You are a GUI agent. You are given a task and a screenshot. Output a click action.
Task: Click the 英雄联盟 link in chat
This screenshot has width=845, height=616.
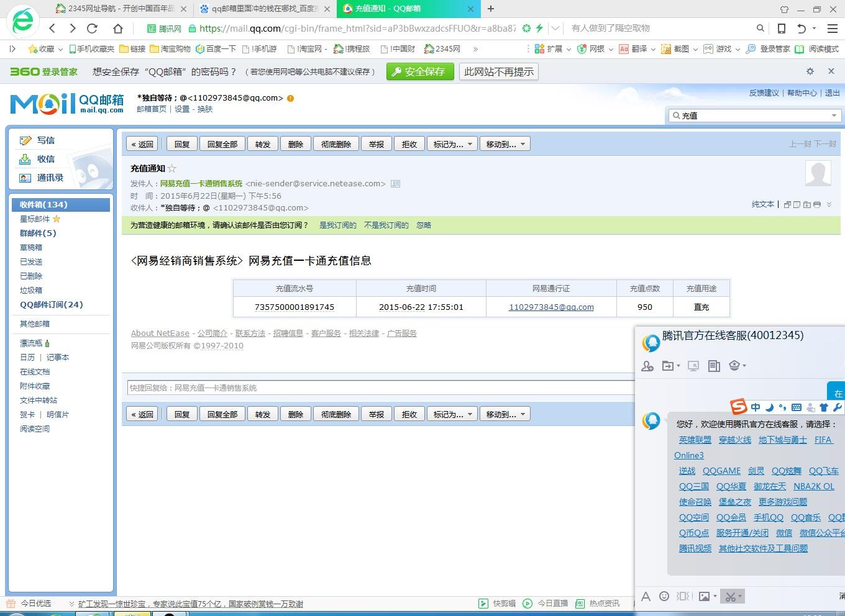click(x=695, y=440)
